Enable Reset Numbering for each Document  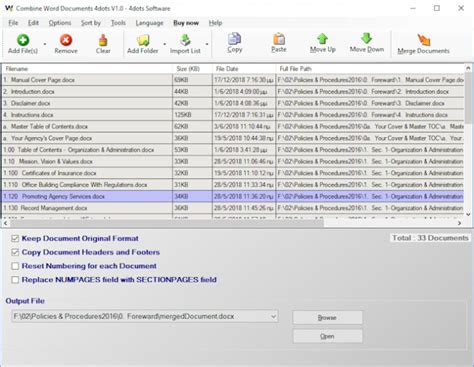15,266
